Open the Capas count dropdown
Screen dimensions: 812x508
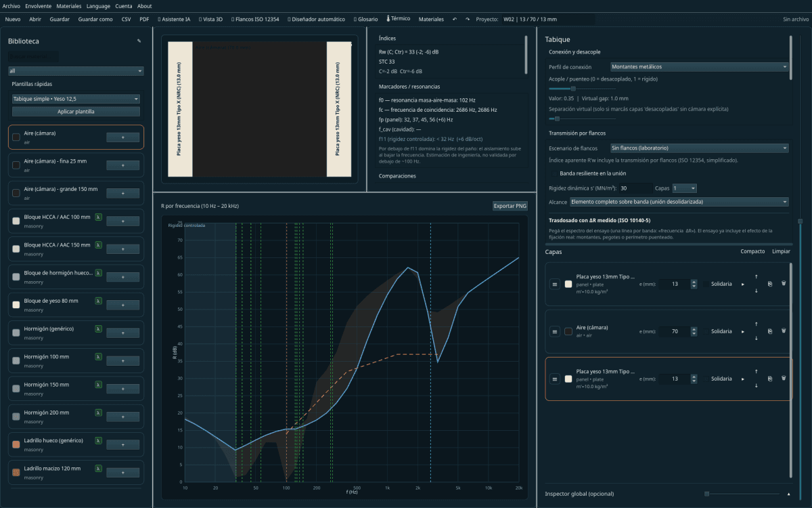(x=684, y=188)
